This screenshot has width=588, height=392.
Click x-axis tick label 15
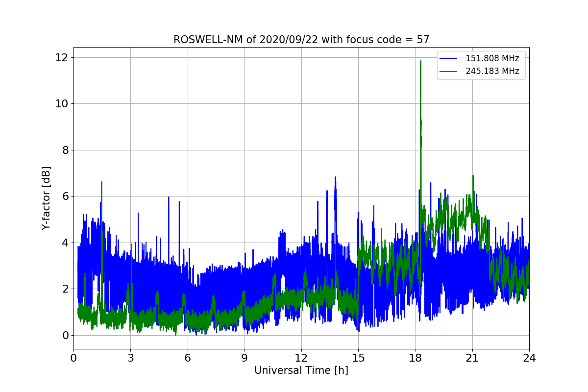pos(358,358)
